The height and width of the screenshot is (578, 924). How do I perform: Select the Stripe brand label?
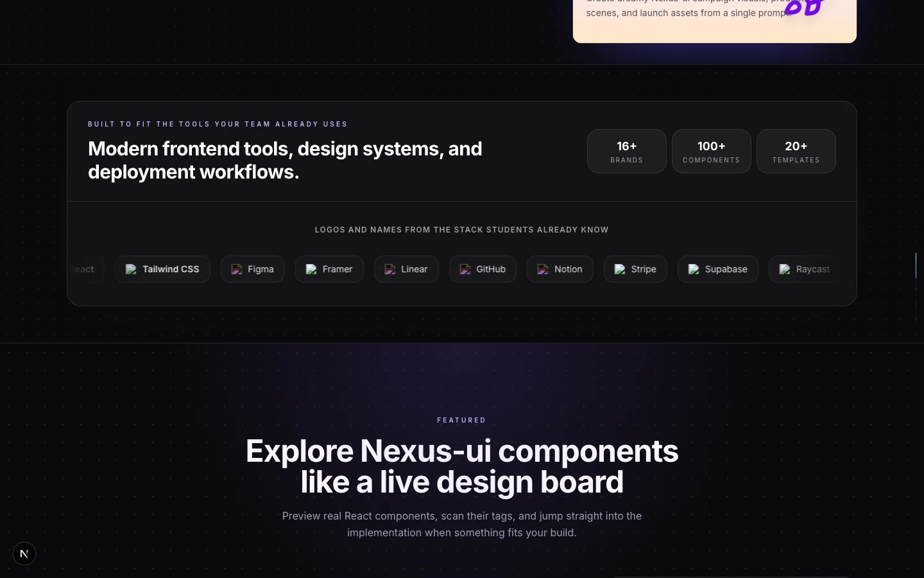coord(644,269)
